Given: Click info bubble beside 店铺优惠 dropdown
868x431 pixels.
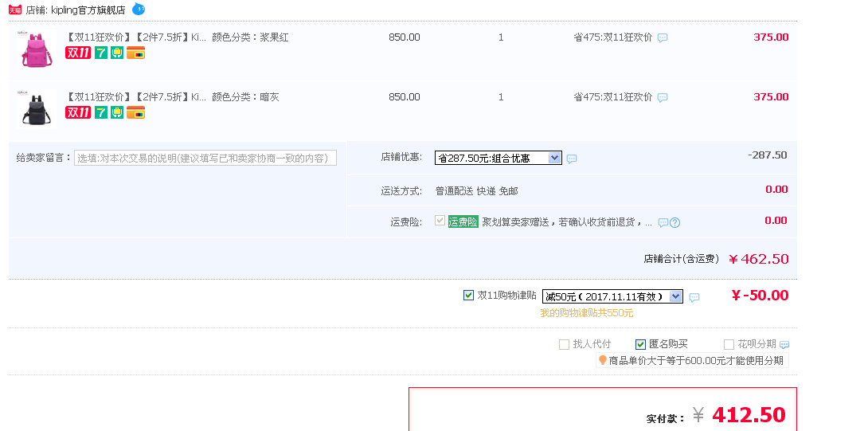Looking at the screenshot, I should click(572, 159).
